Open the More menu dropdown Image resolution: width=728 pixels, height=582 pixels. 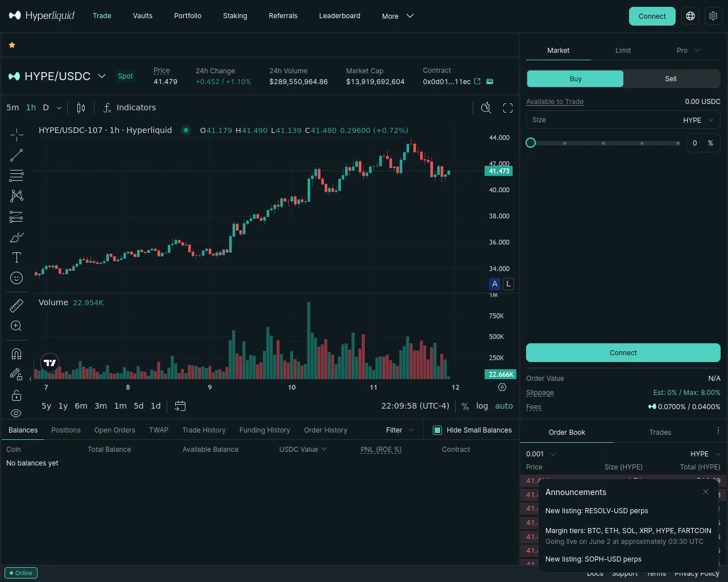coord(398,16)
